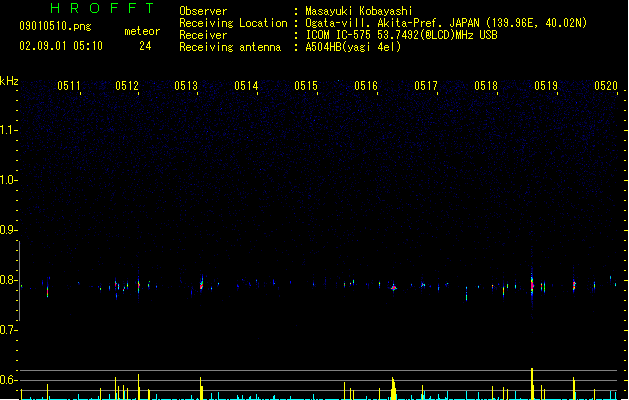The height and width of the screenshot is (400, 629).
Task: Click the gray vertical range bar at left
Action: click(x=19, y=281)
